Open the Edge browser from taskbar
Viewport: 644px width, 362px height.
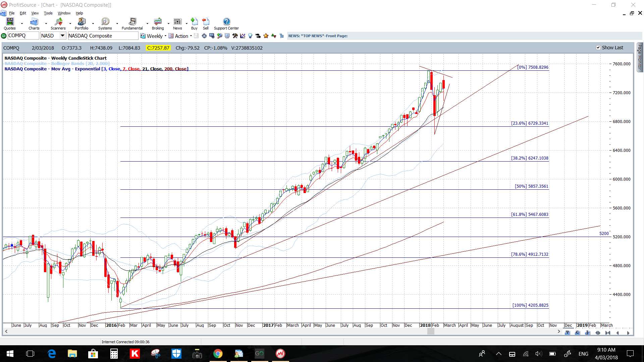point(52,354)
